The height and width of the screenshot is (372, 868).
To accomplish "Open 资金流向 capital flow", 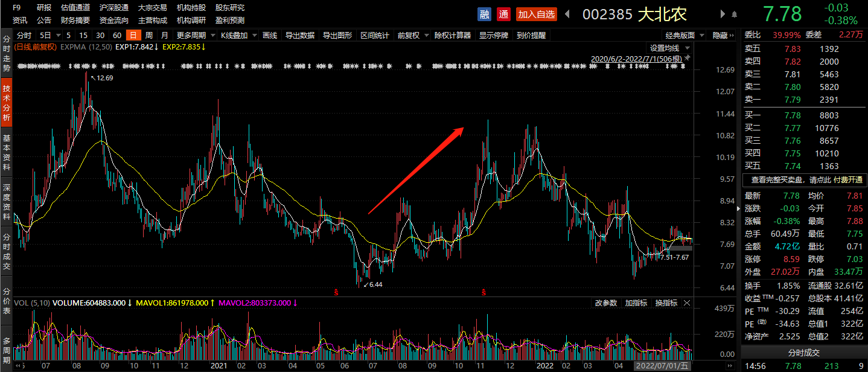I will tap(114, 20).
